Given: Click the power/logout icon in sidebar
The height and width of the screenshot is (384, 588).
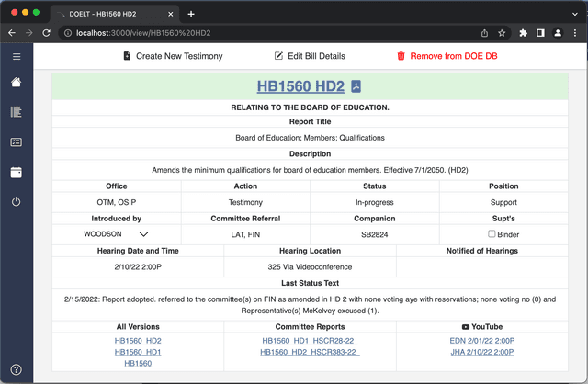Looking at the screenshot, I should [16, 202].
